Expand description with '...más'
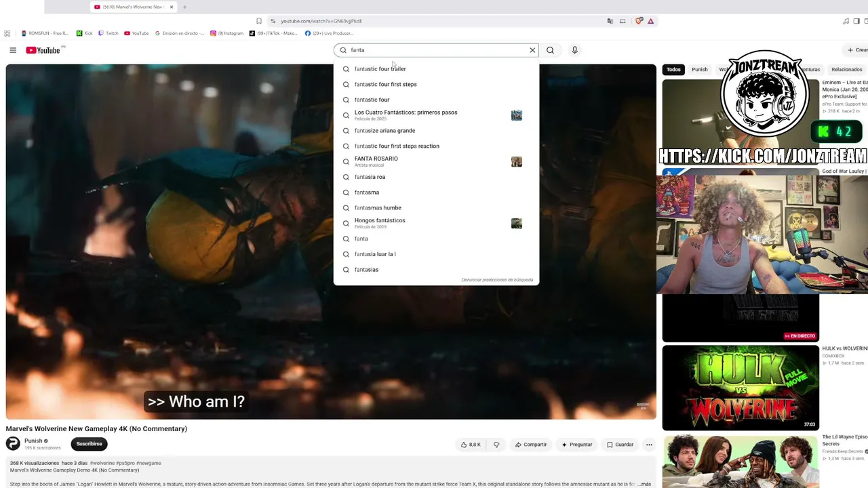868x488 pixels. (644, 484)
